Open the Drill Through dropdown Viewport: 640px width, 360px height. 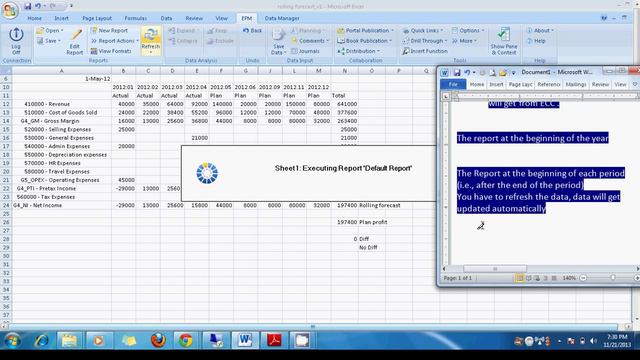coord(425,41)
